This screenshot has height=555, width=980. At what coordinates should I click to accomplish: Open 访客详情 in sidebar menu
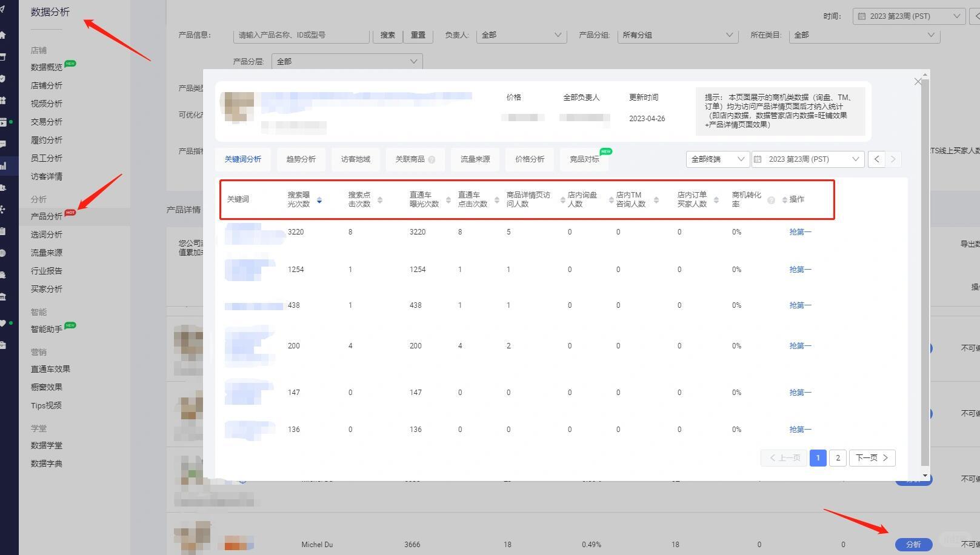(x=47, y=176)
